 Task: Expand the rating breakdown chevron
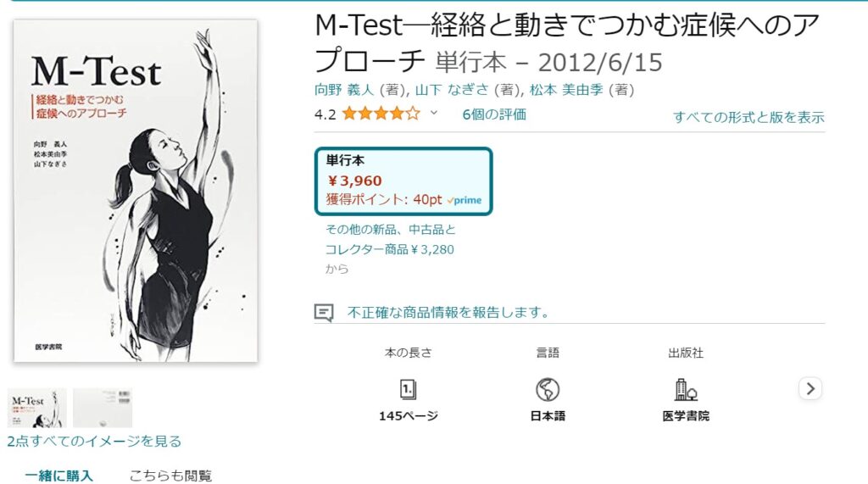tap(434, 113)
